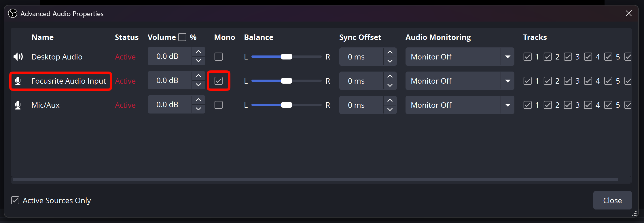
Task: Click the "Audio Monitoring" column header
Action: click(438, 37)
